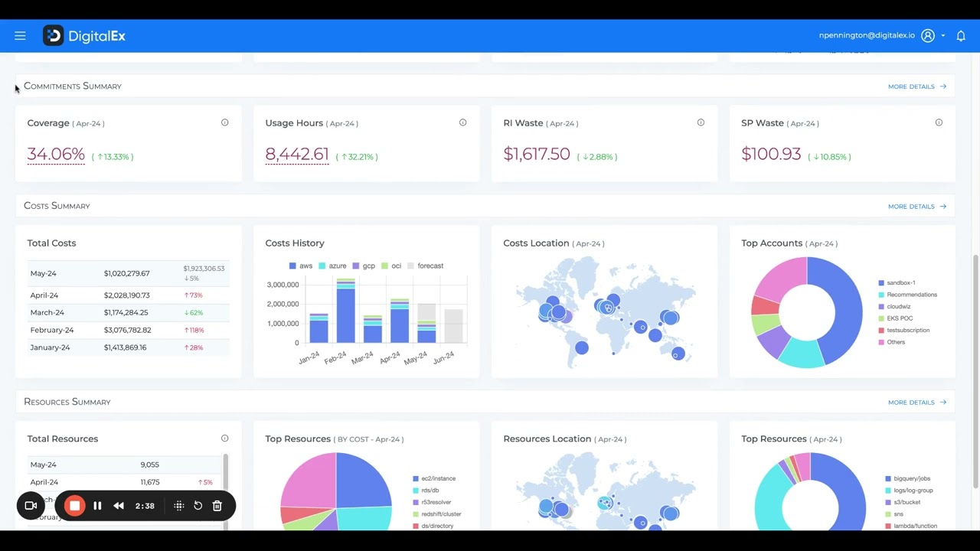Click the Jun-24 forecast bar
The image size is (980, 551).
pyautogui.click(x=453, y=326)
